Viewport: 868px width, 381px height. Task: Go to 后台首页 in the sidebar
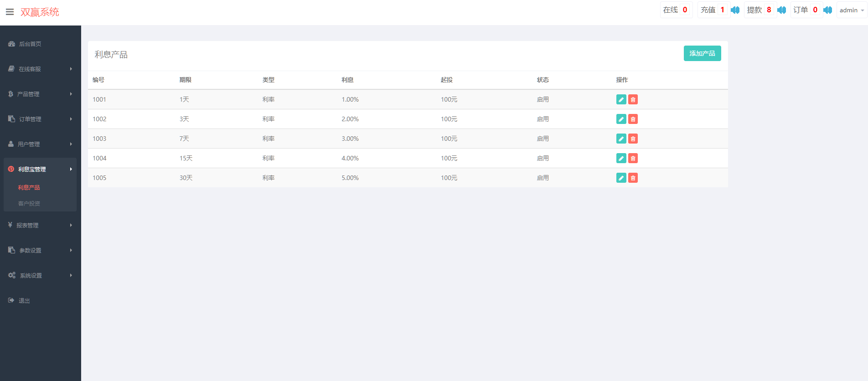(x=30, y=44)
